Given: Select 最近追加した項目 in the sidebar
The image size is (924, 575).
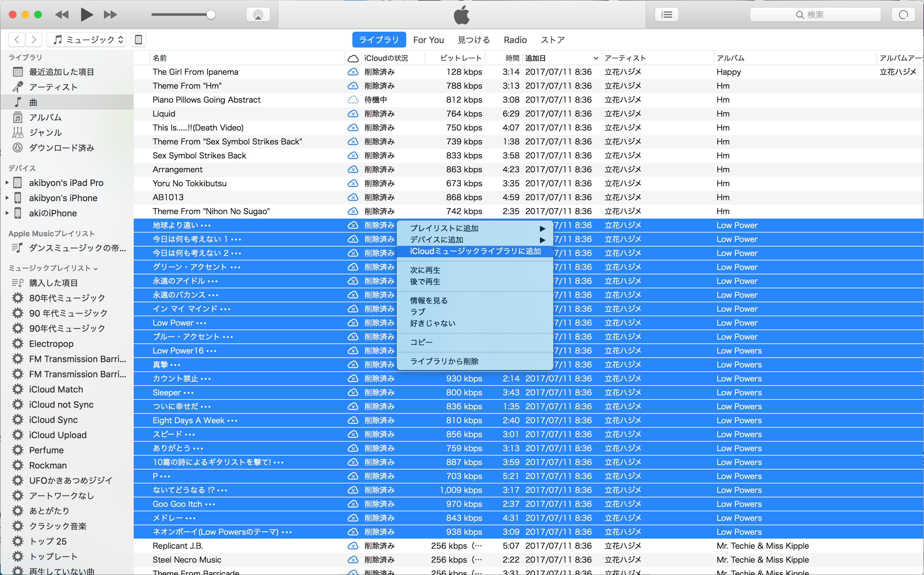Looking at the screenshot, I should coord(67,72).
